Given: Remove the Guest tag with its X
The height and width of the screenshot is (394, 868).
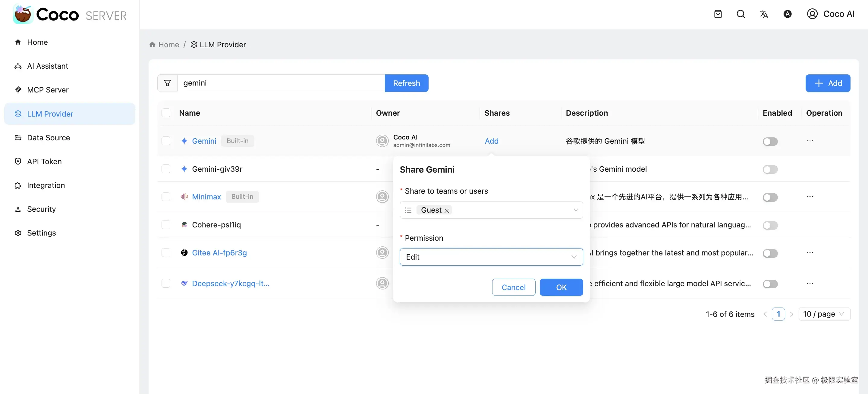Looking at the screenshot, I should point(446,211).
